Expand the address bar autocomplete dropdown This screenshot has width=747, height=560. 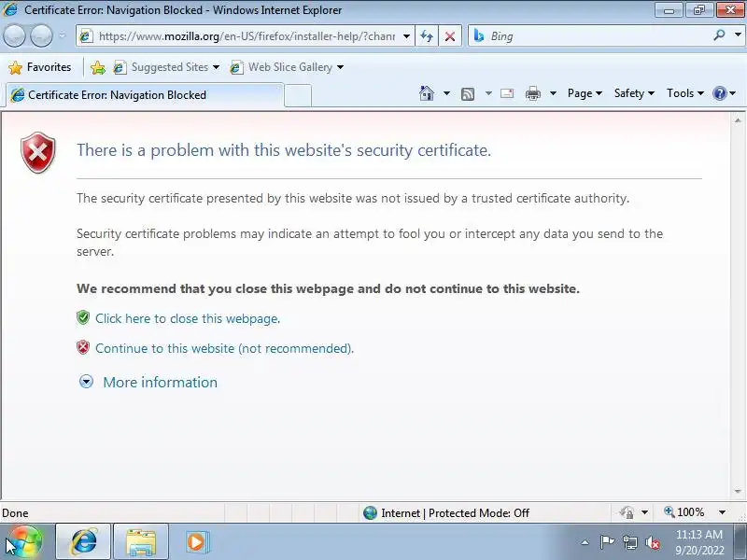[406, 36]
